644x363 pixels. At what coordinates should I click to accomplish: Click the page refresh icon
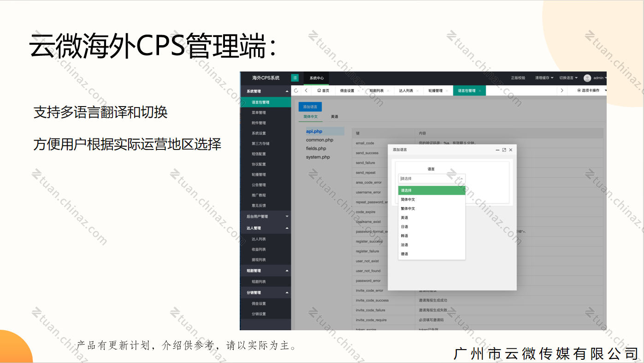click(x=296, y=91)
